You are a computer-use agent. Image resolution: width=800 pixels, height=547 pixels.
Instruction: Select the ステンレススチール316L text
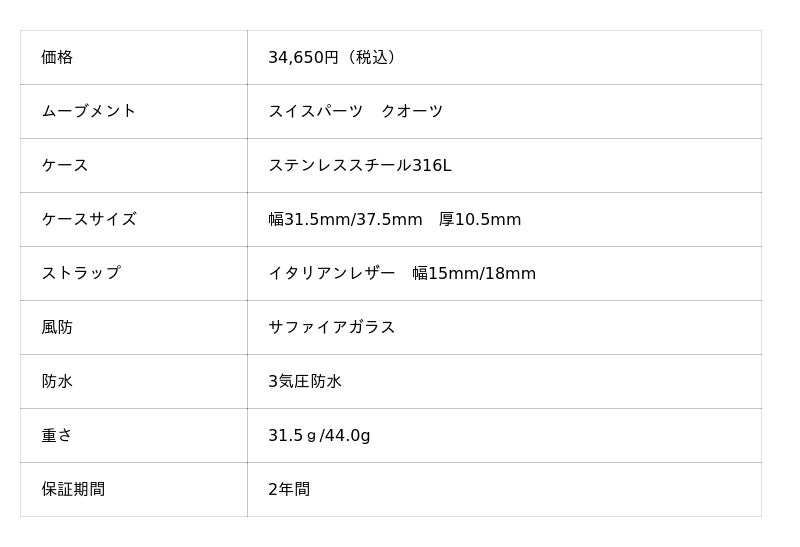[x=359, y=166]
